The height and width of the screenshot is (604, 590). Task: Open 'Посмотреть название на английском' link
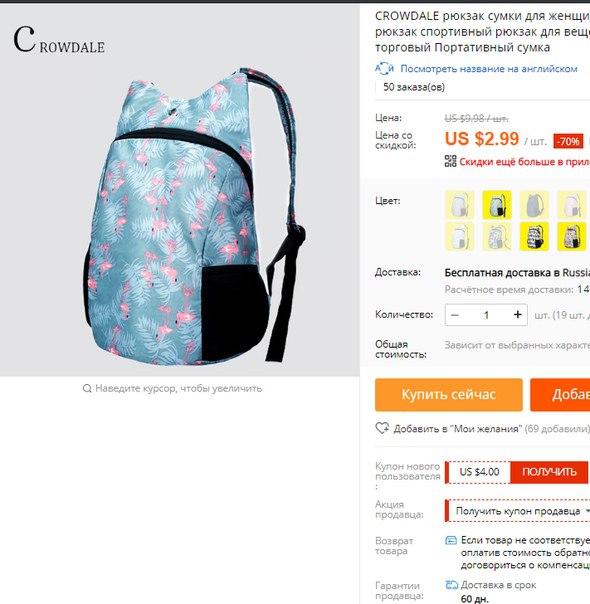489,69
